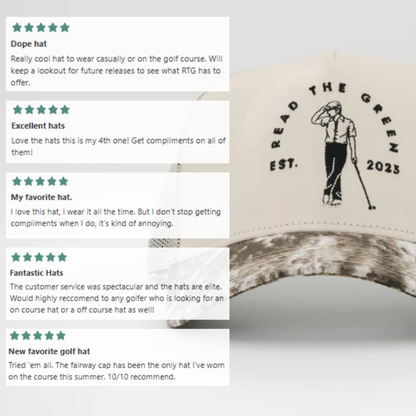The width and height of the screenshot is (416, 416).
Task: Click stars above New favorite golf hat
Action: [x=38, y=335]
